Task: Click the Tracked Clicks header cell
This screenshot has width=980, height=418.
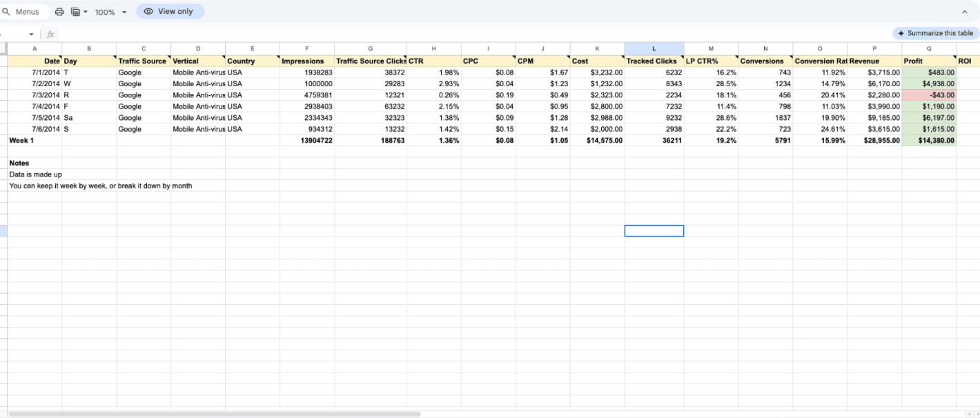Action: (654, 61)
